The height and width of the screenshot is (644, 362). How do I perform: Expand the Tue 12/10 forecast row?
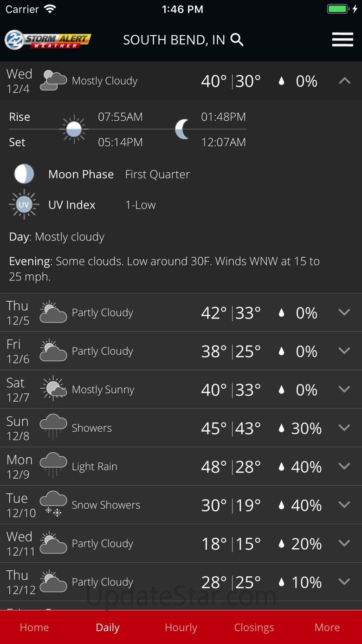344,505
